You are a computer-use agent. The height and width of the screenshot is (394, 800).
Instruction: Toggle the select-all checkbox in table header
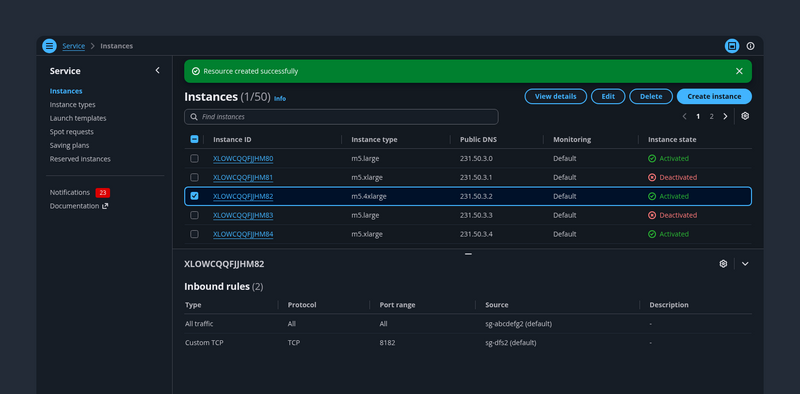point(194,139)
